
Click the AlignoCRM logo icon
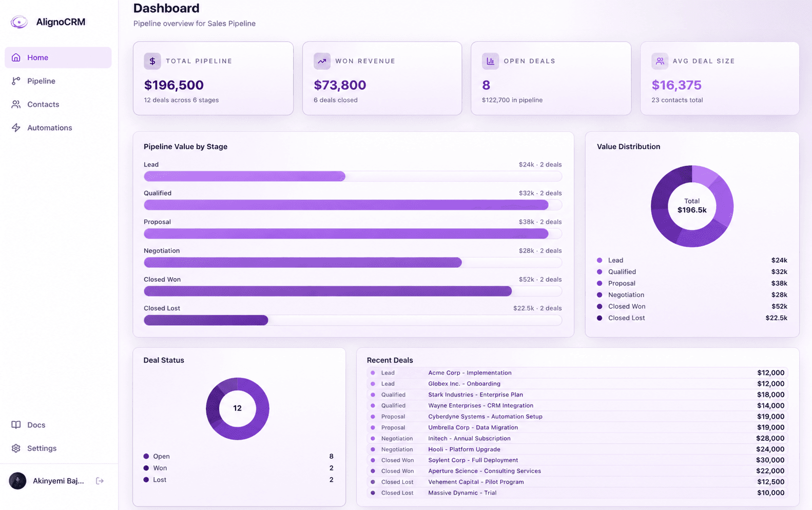click(19, 22)
